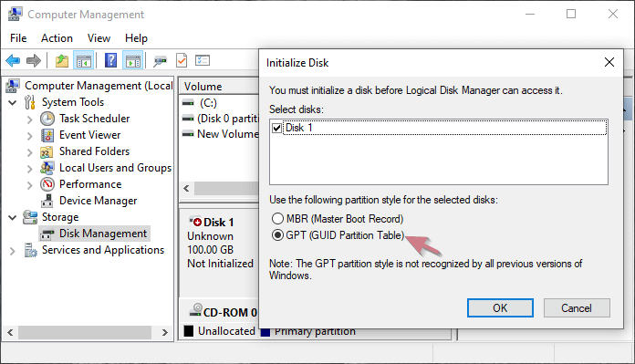The width and height of the screenshot is (635, 364).
Task: Expand the Shared Folders node
Action: 29,152
